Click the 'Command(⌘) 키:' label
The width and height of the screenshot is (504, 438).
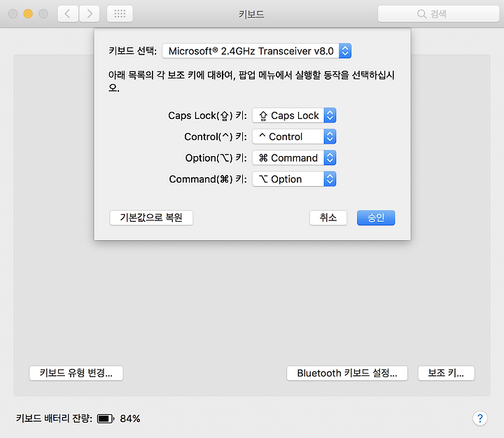[x=208, y=179]
